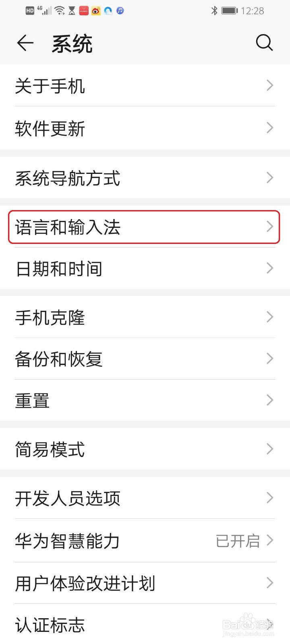Tap the red Huawei notification icon
The height and width of the screenshot is (644, 290).
[84, 11]
